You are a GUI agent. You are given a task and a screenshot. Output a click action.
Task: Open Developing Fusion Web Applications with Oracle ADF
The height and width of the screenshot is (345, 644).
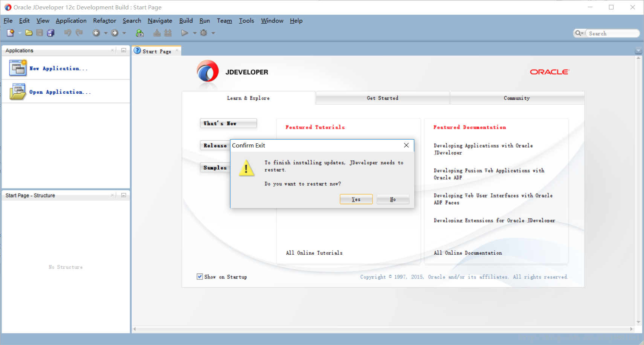click(x=489, y=174)
